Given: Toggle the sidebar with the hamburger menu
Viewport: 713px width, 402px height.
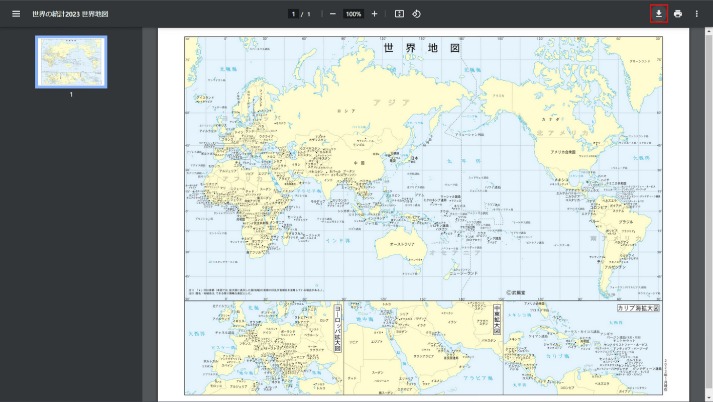Looking at the screenshot, I should click(15, 14).
